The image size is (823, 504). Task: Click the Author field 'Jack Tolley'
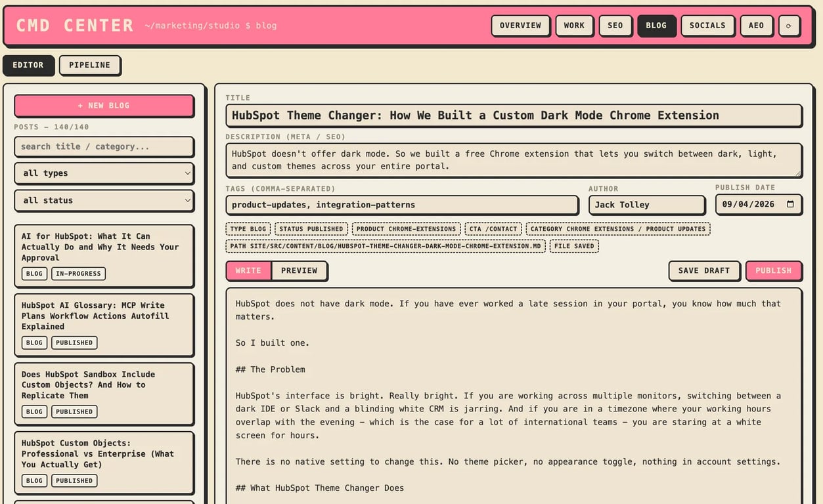[646, 205]
